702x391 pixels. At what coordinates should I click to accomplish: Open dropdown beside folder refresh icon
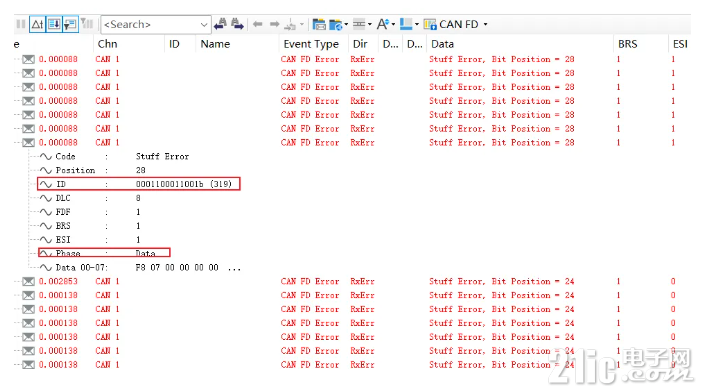[346, 24]
